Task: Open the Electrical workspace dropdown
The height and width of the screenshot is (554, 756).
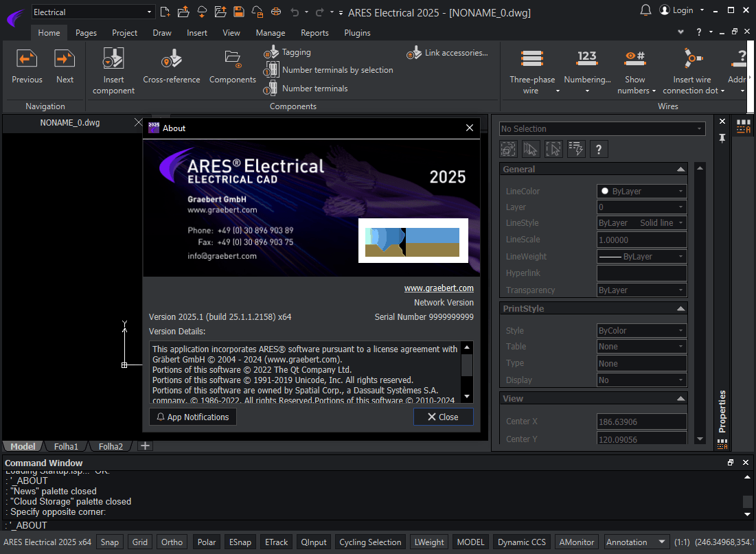Action: 92,12
